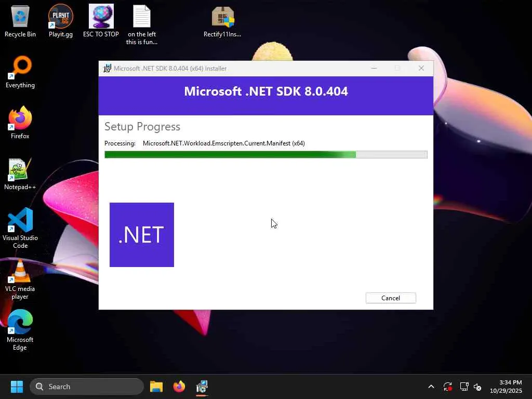Image resolution: width=532 pixels, height=399 pixels.
Task: Select the Notepad++ desktop shortcut
Action: click(x=20, y=174)
